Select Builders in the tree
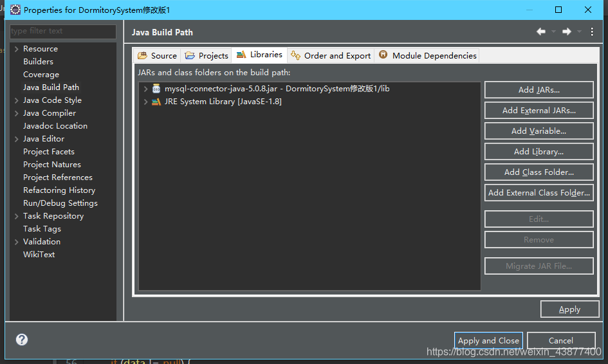The height and width of the screenshot is (364, 608). point(38,62)
